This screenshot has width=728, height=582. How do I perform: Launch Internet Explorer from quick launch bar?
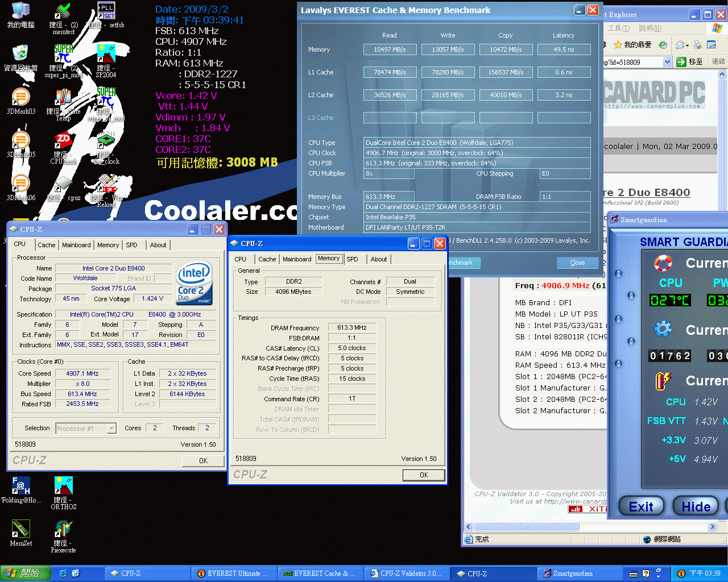(x=63, y=573)
